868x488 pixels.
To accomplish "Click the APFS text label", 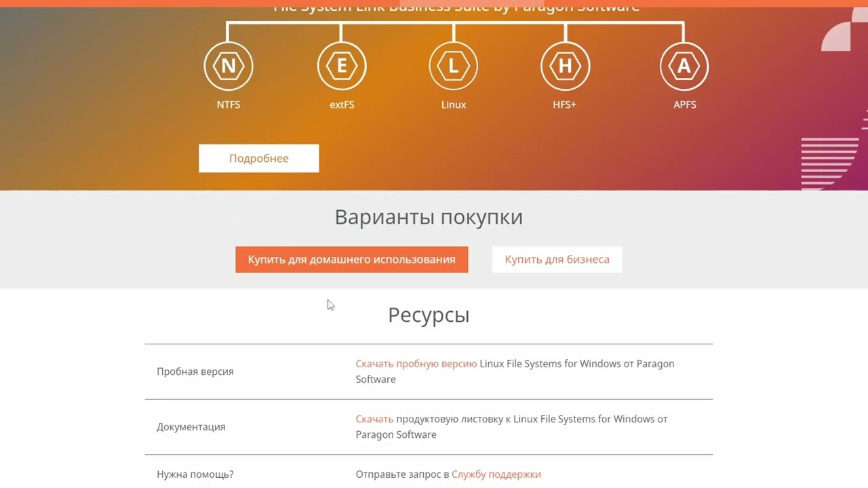I will (685, 105).
